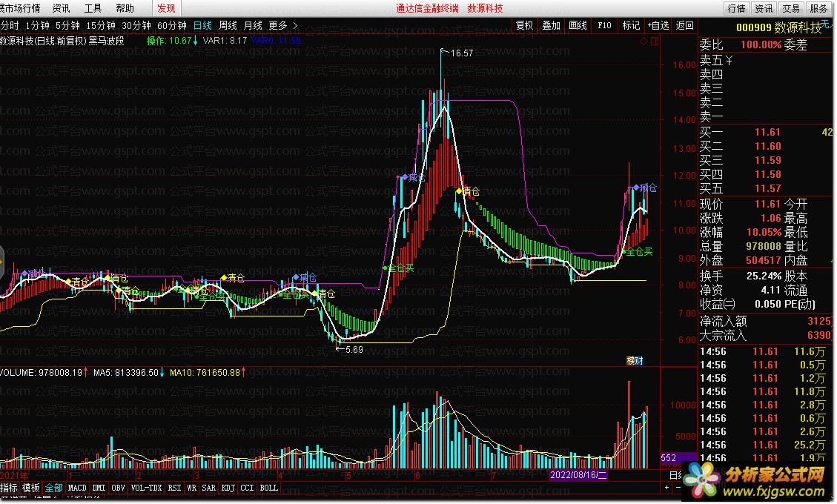The height and width of the screenshot is (504, 837).
Task: Click the plus zoom button at bottom right
Action: 666,488
